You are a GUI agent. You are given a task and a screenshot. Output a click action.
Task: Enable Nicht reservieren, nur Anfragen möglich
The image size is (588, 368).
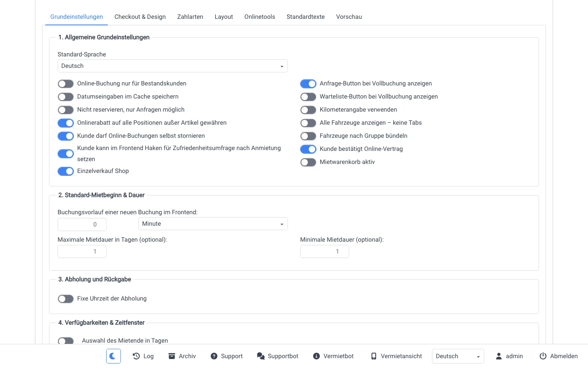tap(66, 110)
